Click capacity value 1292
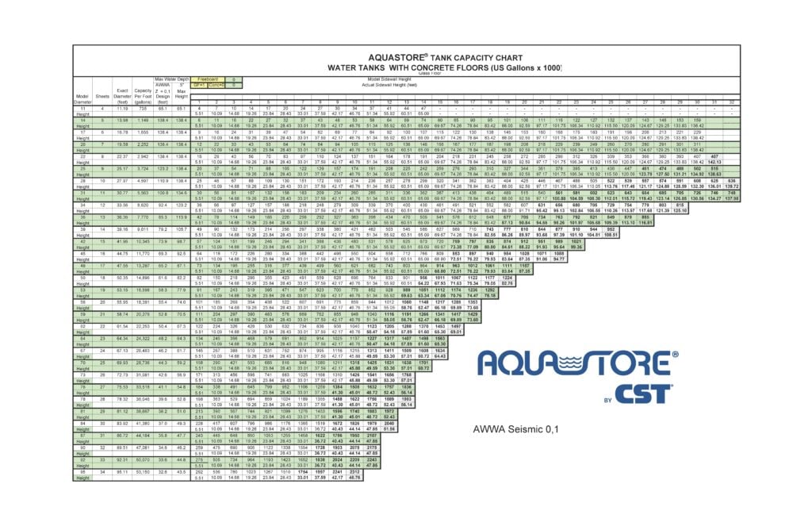 (490, 290)
